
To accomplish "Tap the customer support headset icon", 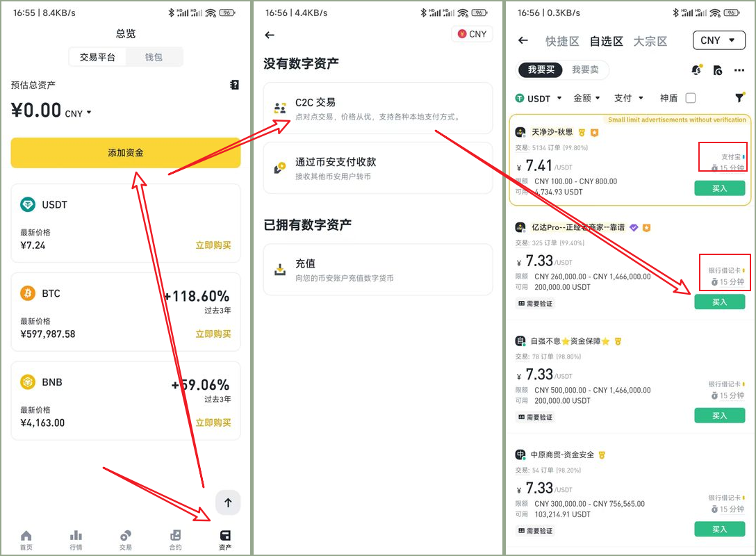I will pyautogui.click(x=697, y=70).
